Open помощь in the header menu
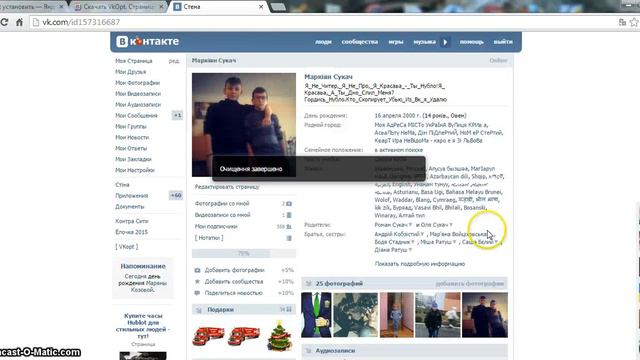The height and width of the screenshot is (360, 640). coord(471,42)
